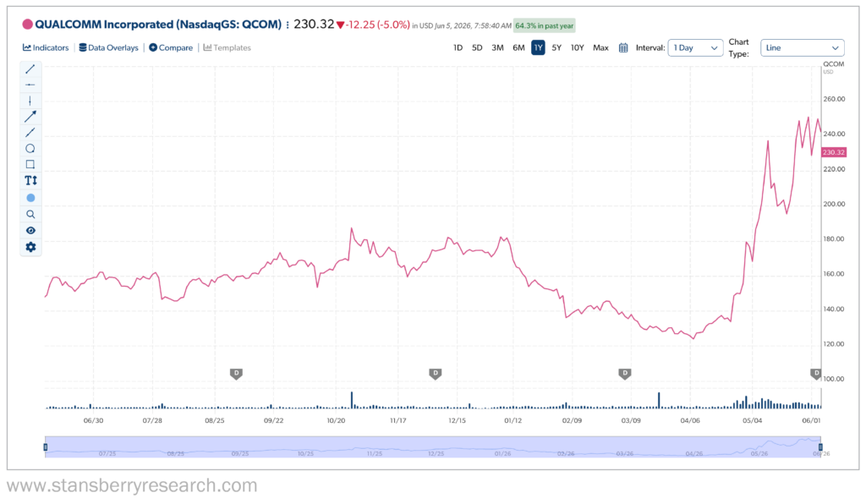The width and height of the screenshot is (866, 504).
Task: Switch to the 3M range
Action: click(497, 48)
